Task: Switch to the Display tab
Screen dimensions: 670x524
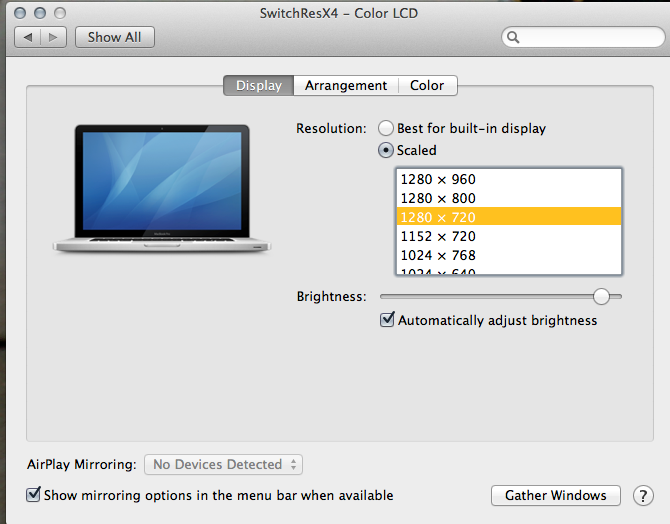Action: 259,85
